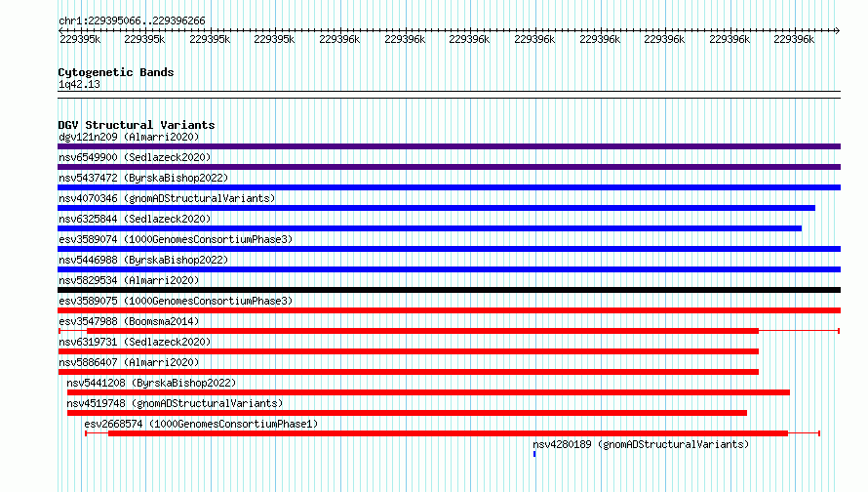Open variant esv3547988 (Boomsma2014) label

129,321
